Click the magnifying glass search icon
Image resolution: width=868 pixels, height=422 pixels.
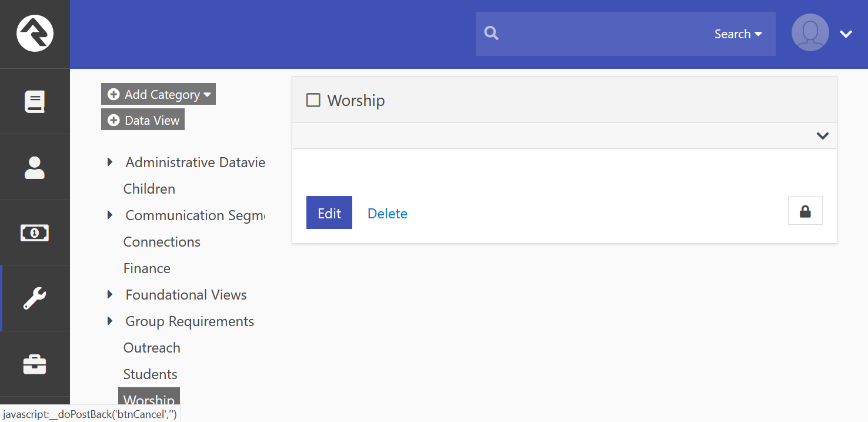click(492, 34)
